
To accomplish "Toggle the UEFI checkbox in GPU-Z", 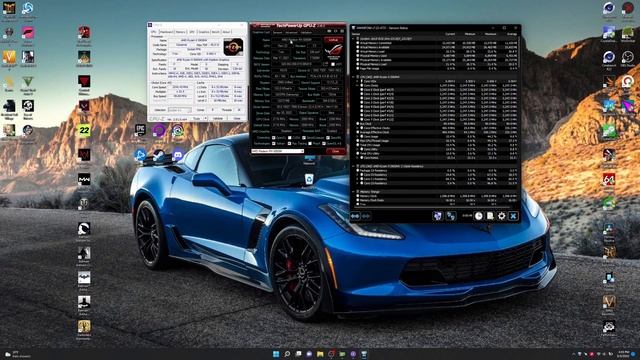I will (333, 64).
